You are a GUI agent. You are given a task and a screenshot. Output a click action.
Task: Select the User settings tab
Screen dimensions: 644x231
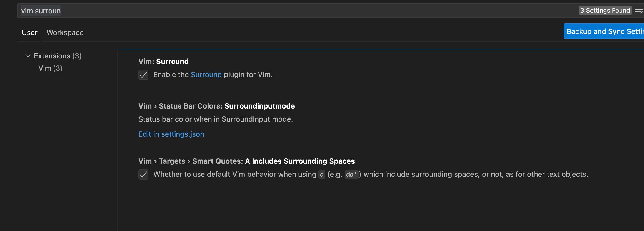pos(29,32)
